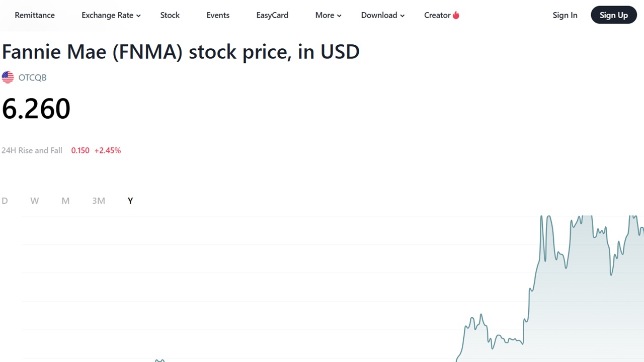The height and width of the screenshot is (362, 644).
Task: Click the US flag icon next to OTCQB
Action: pyautogui.click(x=8, y=77)
